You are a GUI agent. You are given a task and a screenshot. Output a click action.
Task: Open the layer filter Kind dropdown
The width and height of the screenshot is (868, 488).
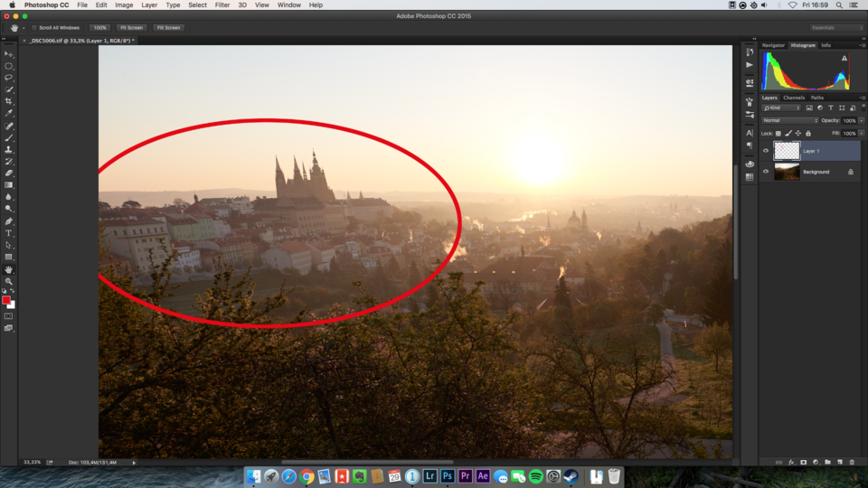tap(782, 108)
